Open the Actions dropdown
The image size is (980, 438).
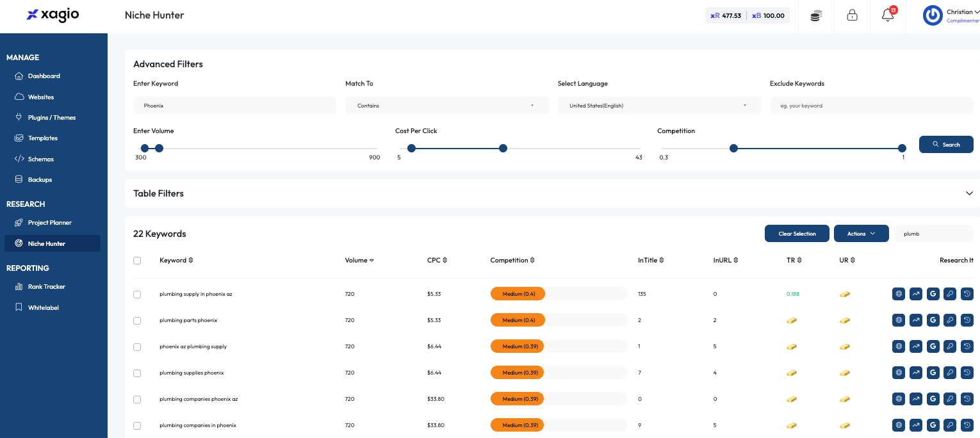[861, 234]
